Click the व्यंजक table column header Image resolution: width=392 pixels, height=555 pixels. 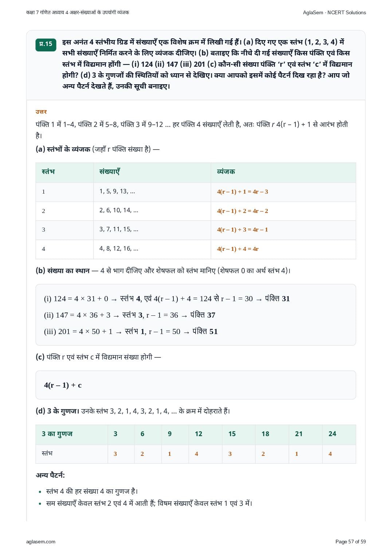[226, 171]
